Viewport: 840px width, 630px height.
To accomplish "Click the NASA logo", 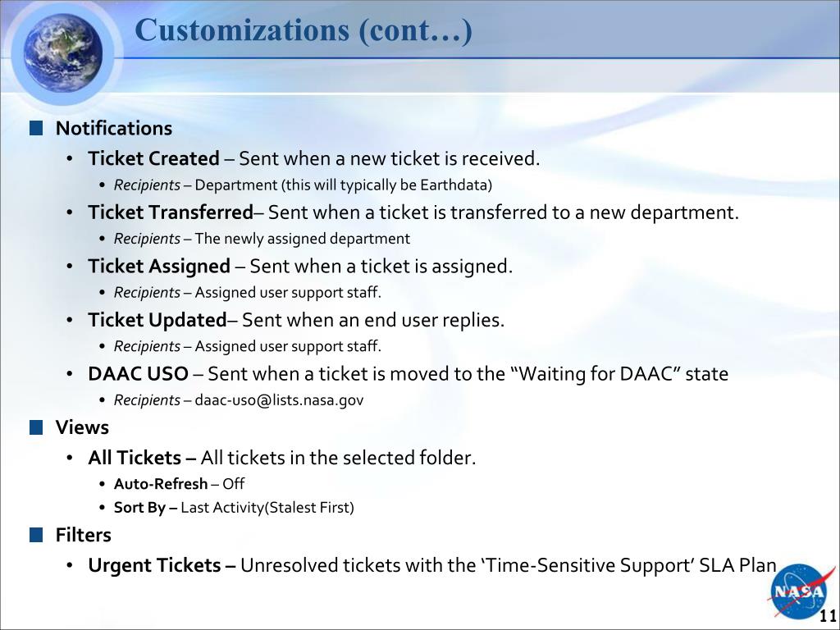I will point(798,591).
